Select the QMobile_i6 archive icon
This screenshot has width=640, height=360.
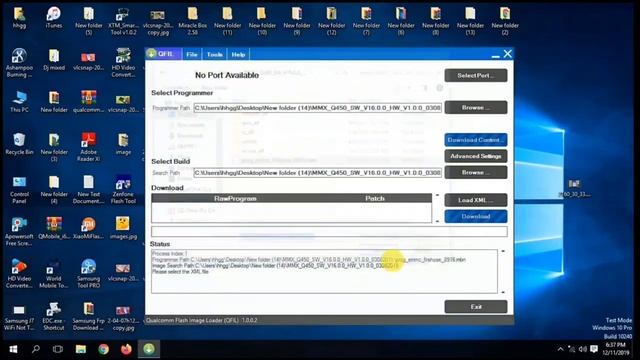click(54, 228)
